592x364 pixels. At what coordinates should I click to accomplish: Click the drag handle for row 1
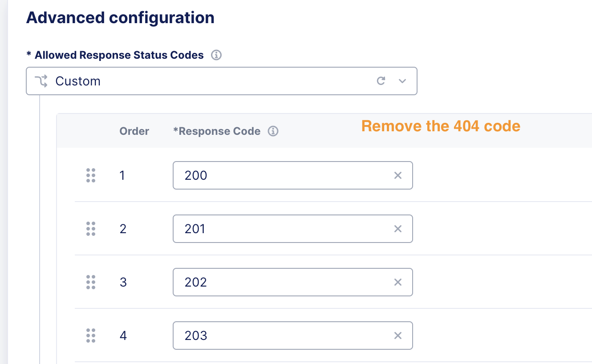coord(91,175)
